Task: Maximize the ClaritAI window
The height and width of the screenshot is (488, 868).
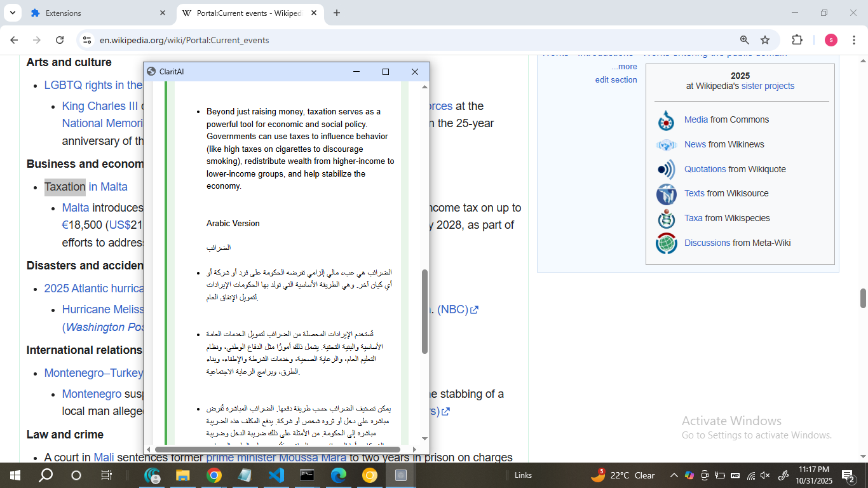Action: (x=385, y=72)
